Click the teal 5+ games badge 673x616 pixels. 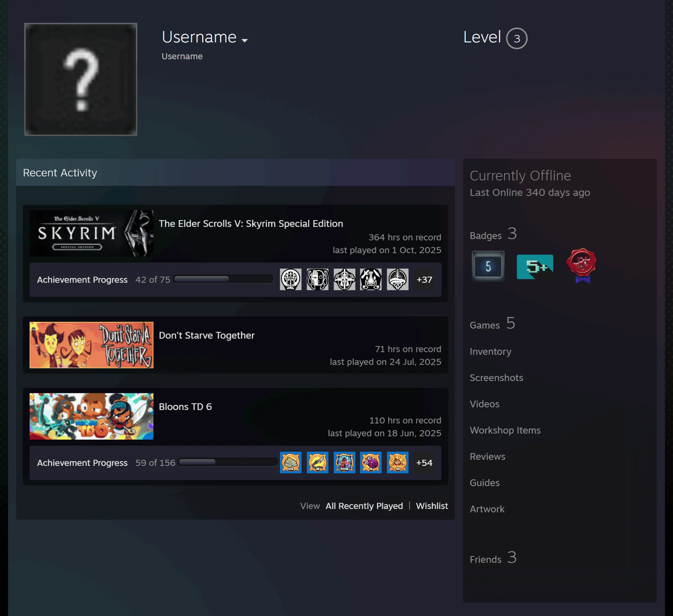pos(535,266)
